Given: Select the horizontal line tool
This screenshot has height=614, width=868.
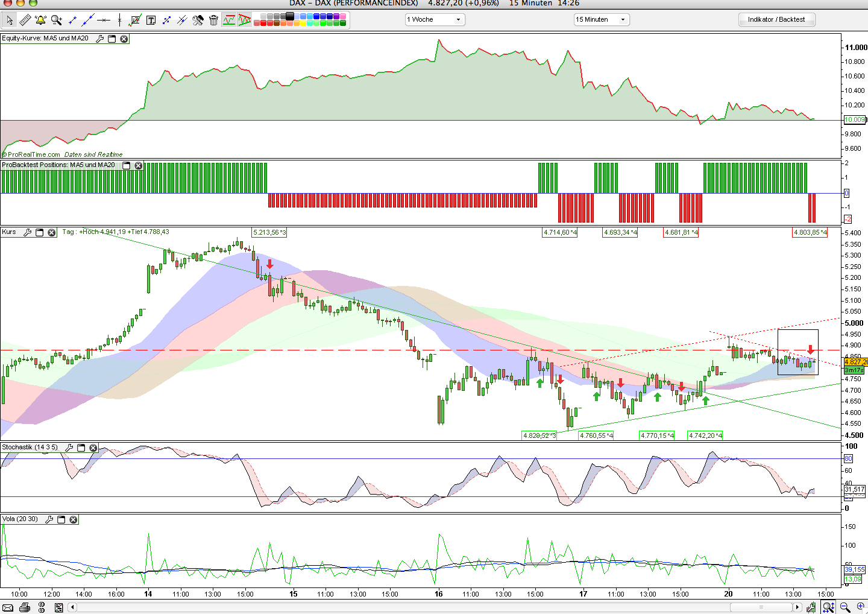Looking at the screenshot, I should point(104,20).
